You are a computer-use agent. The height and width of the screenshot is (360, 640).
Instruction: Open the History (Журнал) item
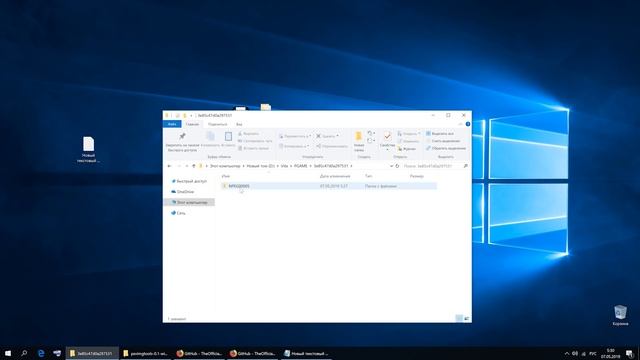(x=407, y=149)
